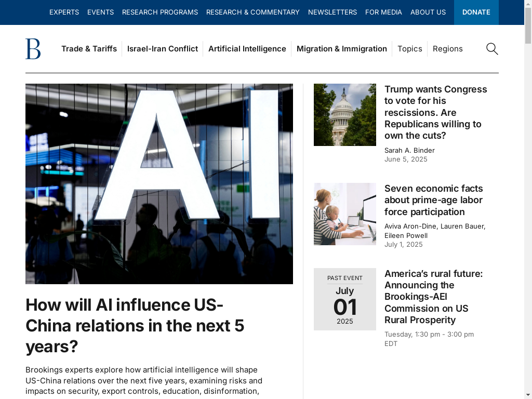Open America's rural future event link

point(434,297)
